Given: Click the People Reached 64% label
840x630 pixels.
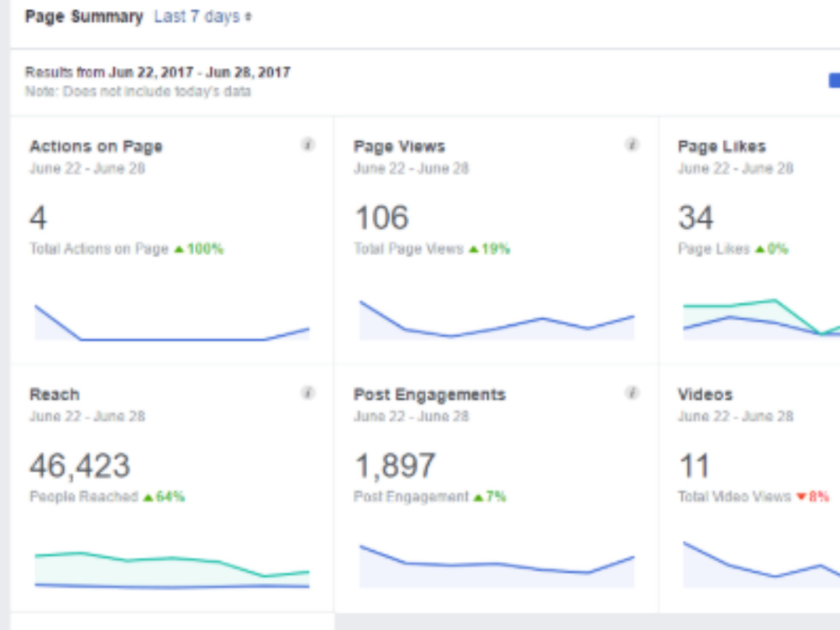Looking at the screenshot, I should click(x=108, y=496).
